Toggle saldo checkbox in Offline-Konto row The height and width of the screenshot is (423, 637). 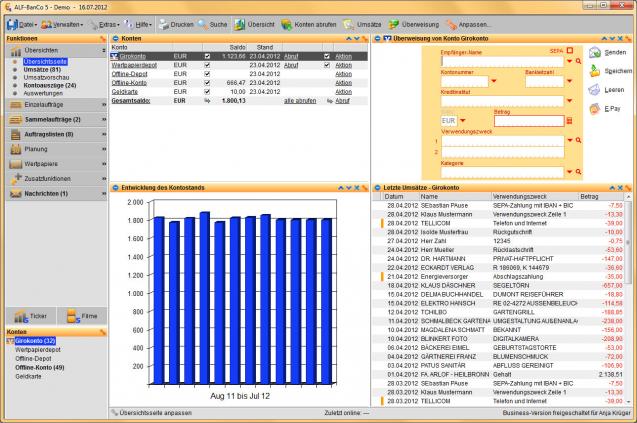coord(207,83)
